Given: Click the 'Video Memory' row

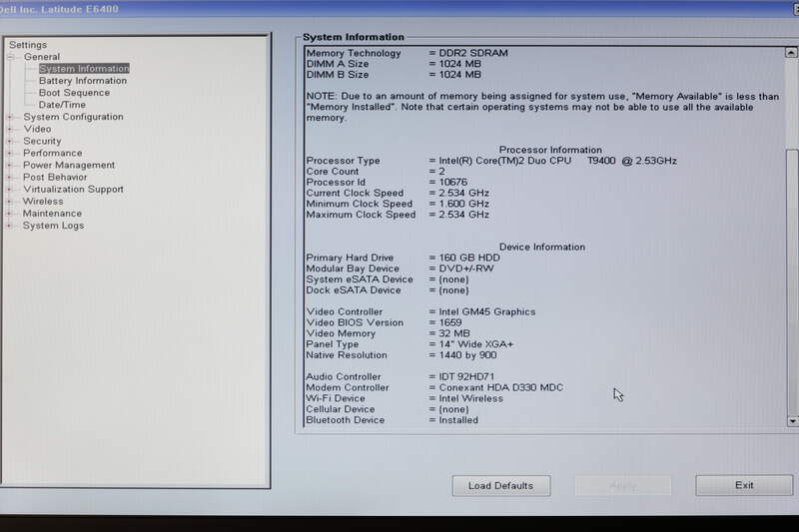Looking at the screenshot, I should (x=388, y=333).
